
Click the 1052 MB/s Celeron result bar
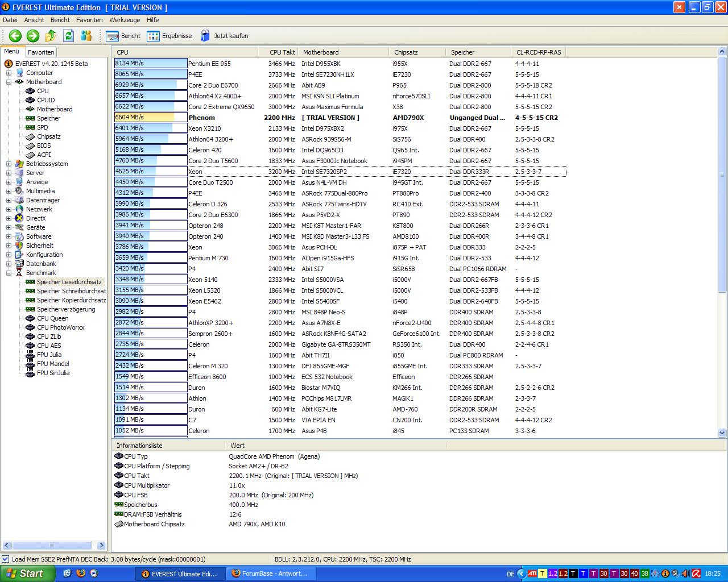point(151,431)
